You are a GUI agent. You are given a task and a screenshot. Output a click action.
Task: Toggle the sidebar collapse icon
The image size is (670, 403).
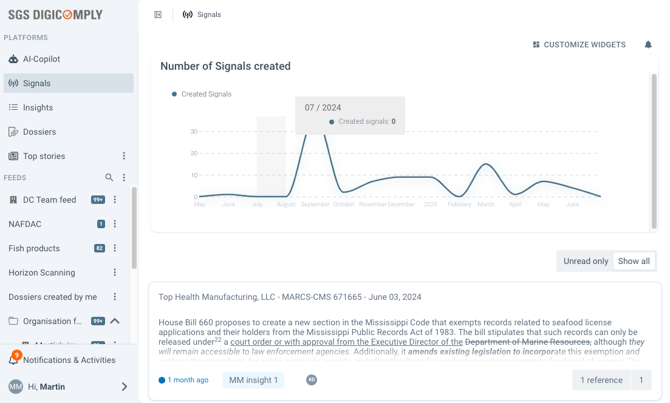[158, 15]
